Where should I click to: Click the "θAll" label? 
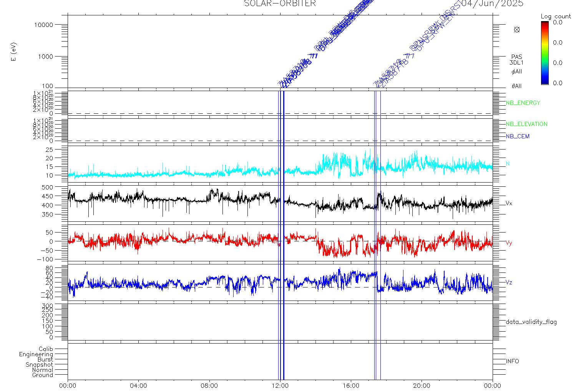pyautogui.click(x=517, y=86)
